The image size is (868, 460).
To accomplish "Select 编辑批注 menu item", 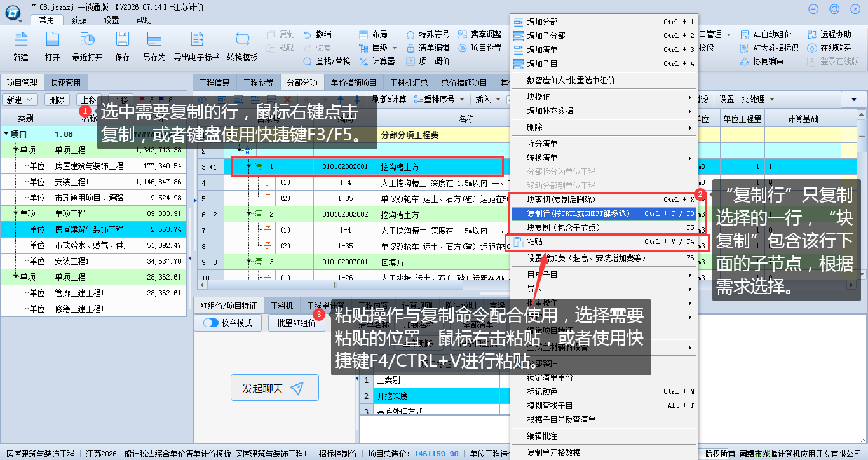I will [604, 436].
